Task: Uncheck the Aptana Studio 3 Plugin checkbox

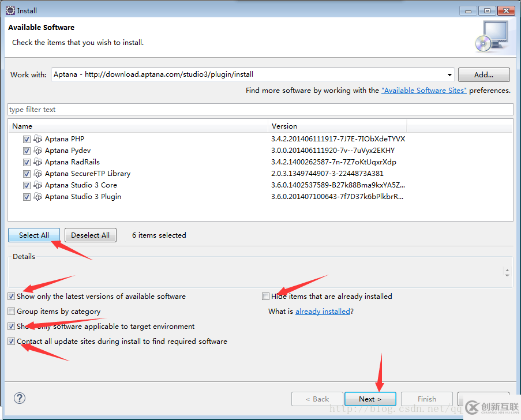Action: [x=27, y=197]
